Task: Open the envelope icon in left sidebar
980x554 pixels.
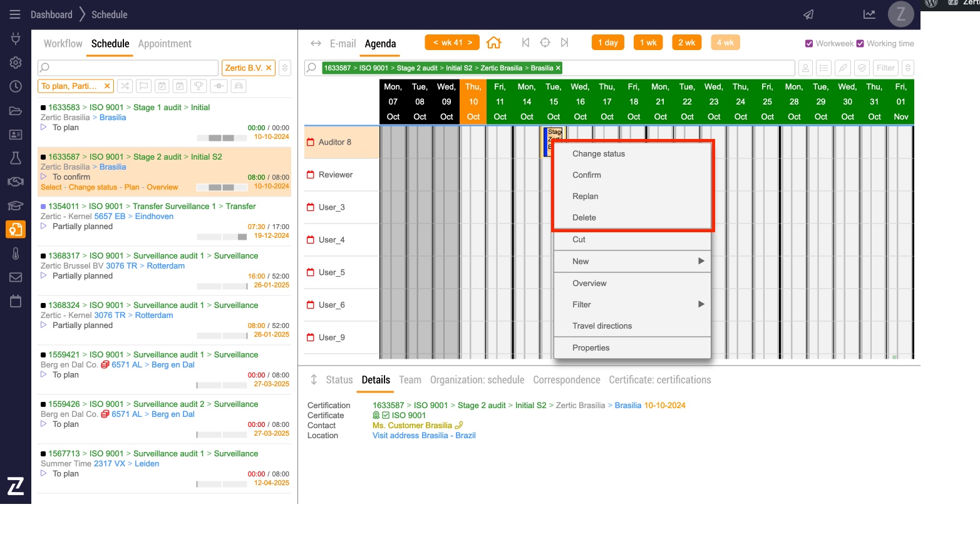Action: 16,277
